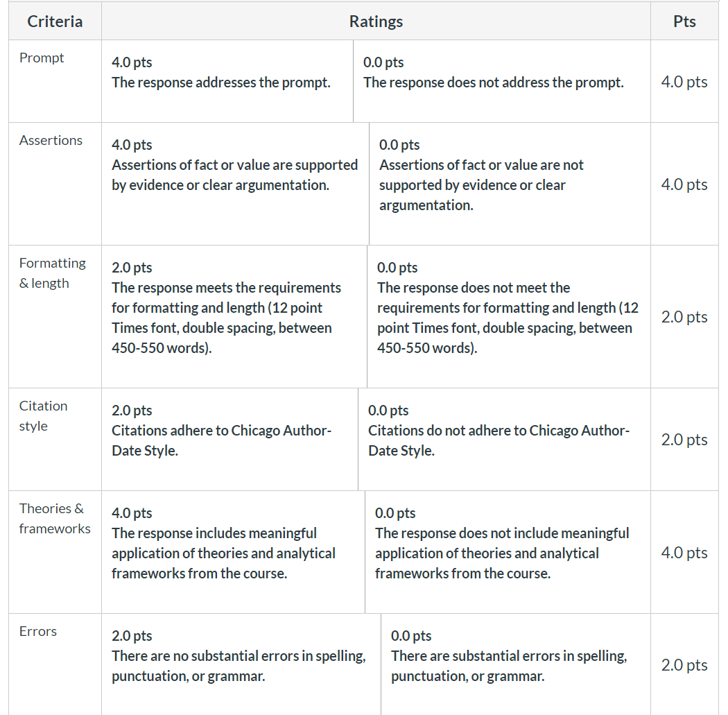This screenshot has height=715, width=728.
Task: Select the 0.0 pts Prompt rating cell
Action: pyautogui.click(x=502, y=81)
